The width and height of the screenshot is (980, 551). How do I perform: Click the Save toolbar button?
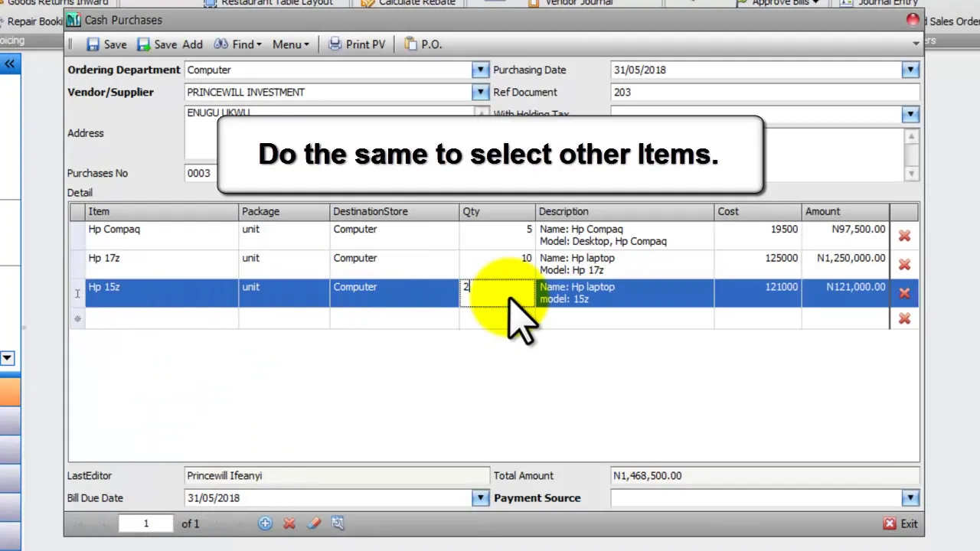pos(106,44)
